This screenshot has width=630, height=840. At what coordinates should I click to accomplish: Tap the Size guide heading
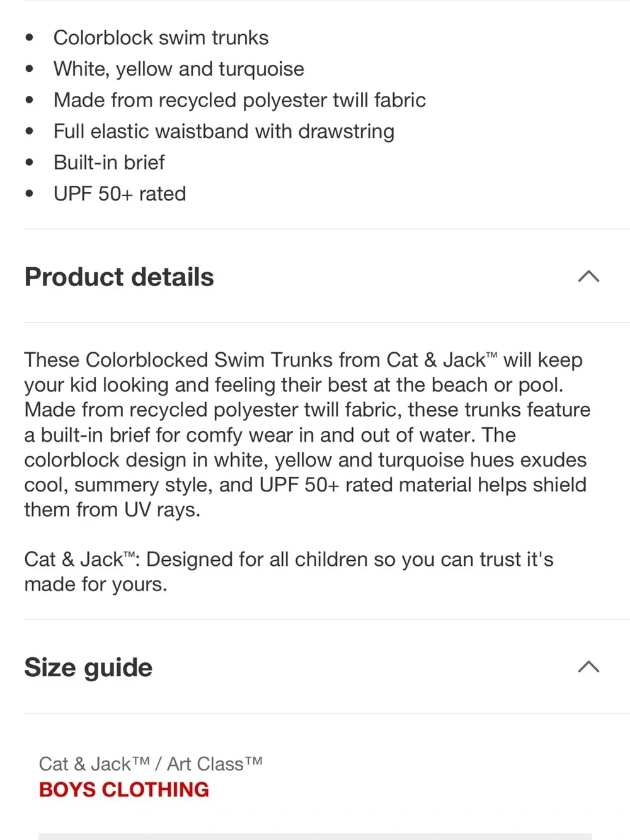coord(88,668)
